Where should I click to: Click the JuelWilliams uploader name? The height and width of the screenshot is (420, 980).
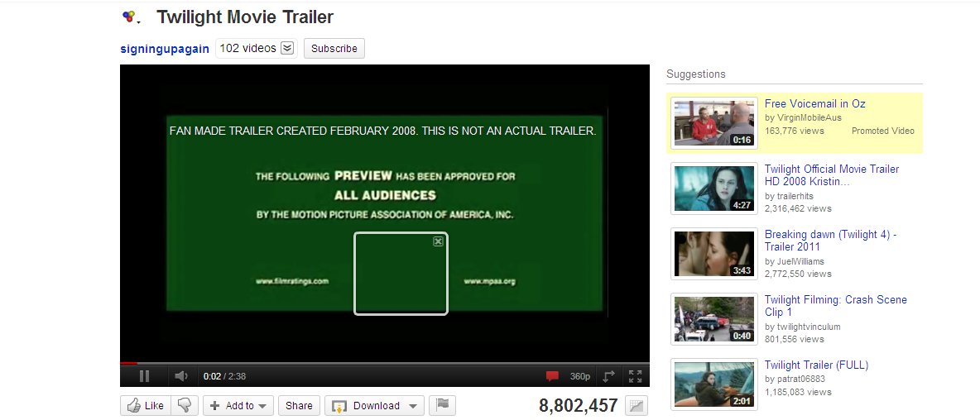(800, 261)
